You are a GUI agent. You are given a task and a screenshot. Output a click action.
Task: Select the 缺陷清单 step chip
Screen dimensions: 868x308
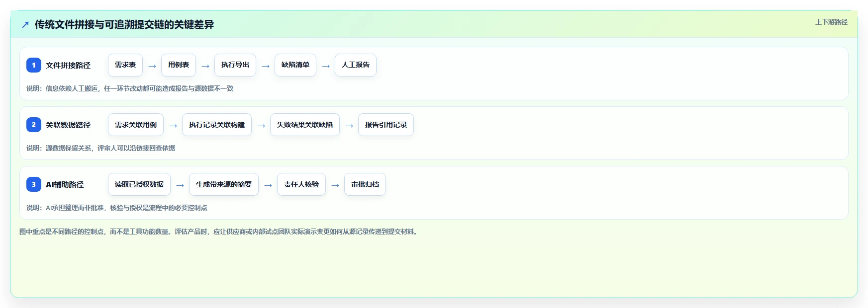tap(295, 65)
